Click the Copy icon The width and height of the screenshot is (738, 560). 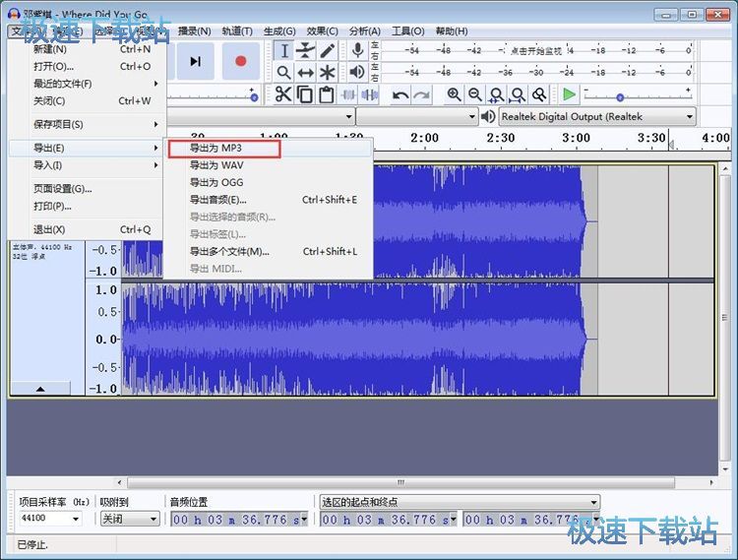[x=304, y=94]
